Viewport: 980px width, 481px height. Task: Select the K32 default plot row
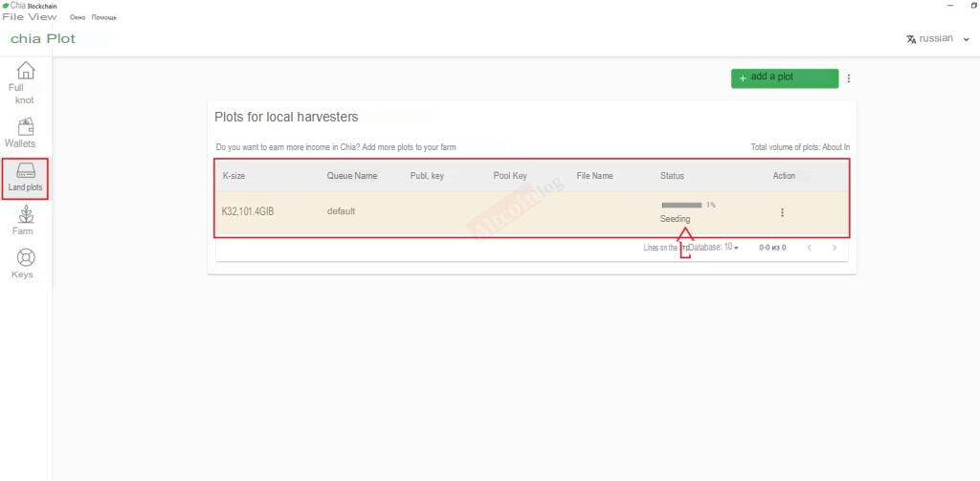pos(532,213)
